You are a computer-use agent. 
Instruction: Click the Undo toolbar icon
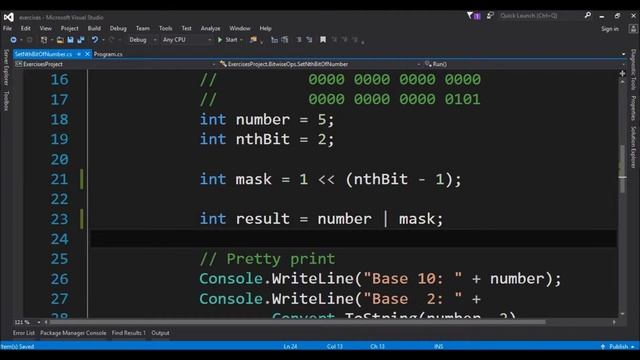click(x=95, y=40)
